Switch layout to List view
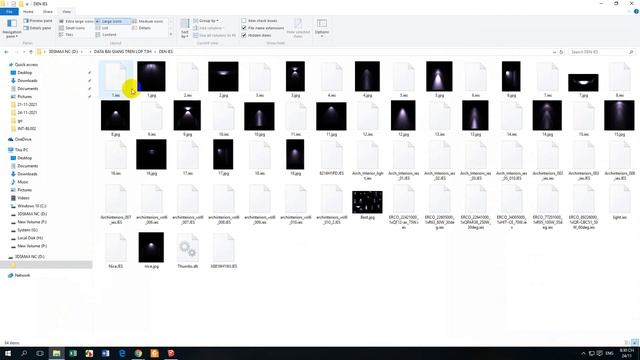 pyautogui.click(x=102, y=28)
